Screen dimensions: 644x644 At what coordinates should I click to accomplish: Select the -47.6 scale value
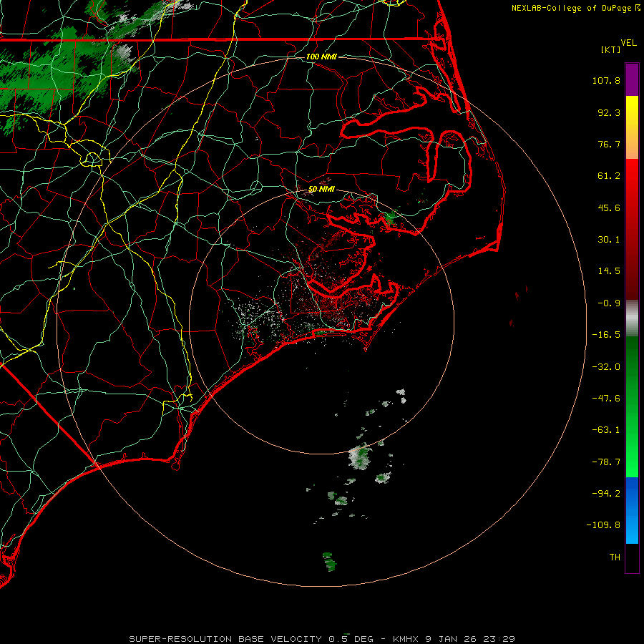pyautogui.click(x=606, y=399)
